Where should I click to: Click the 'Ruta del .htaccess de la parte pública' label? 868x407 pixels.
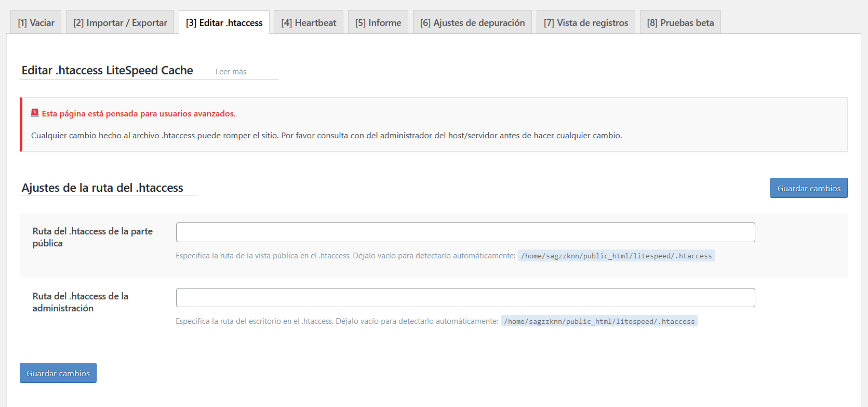(92, 237)
